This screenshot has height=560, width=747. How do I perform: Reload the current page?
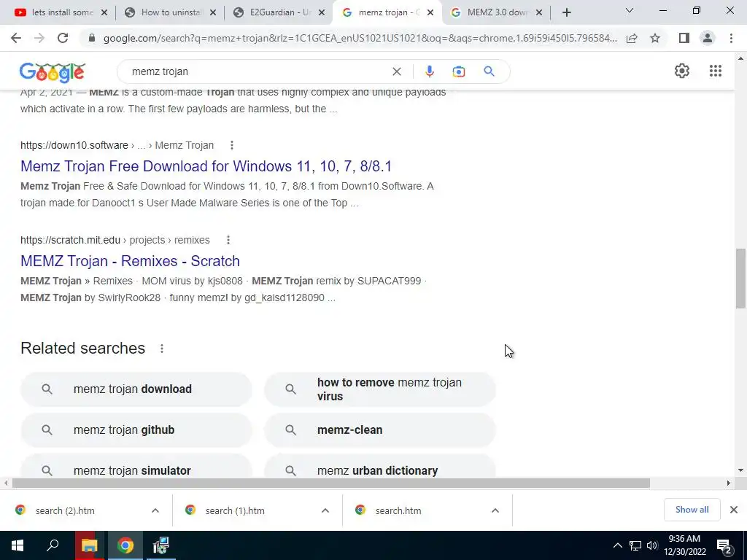point(63,38)
